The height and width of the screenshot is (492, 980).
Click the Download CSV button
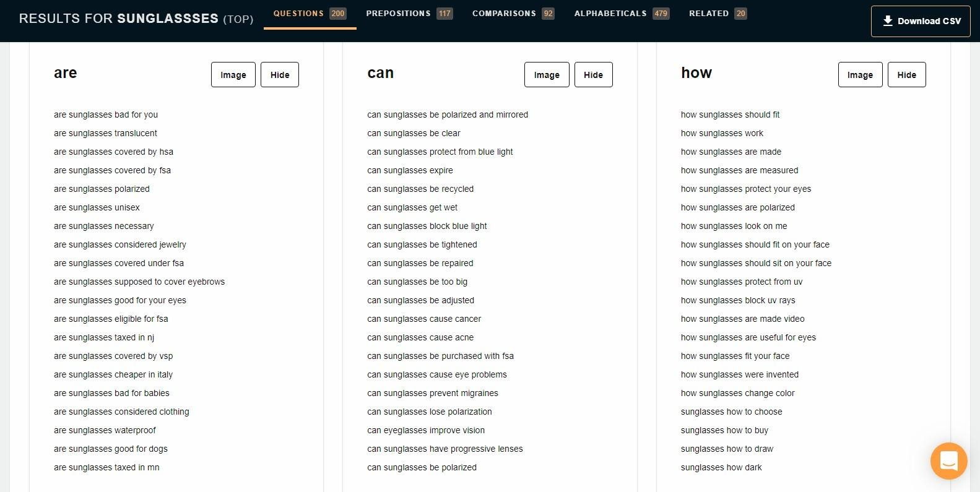point(921,21)
